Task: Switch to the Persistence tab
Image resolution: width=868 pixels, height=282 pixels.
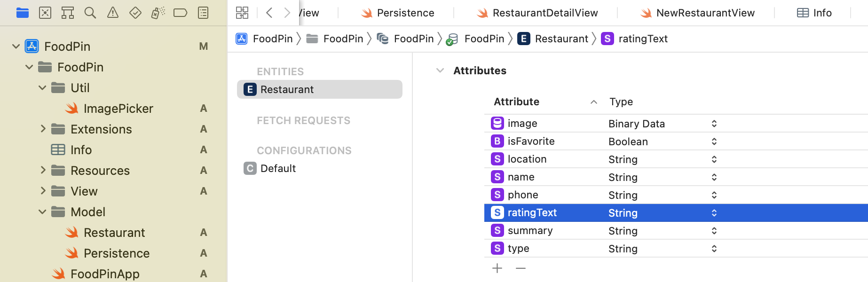Action: 397,13
